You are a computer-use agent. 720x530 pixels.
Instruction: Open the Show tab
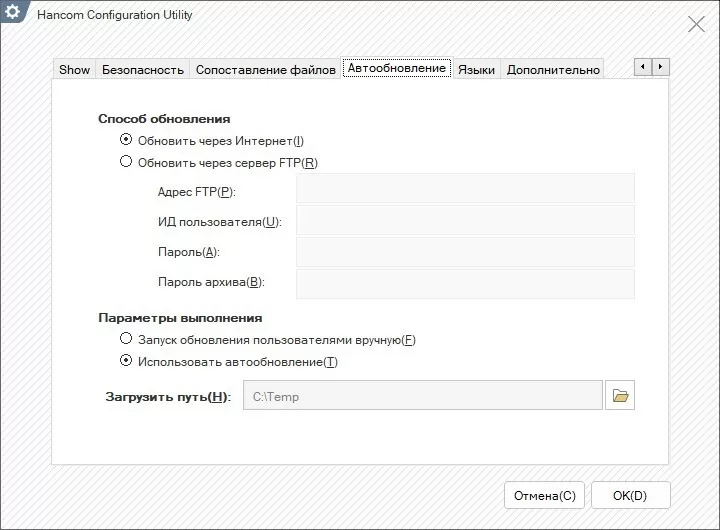[74, 69]
